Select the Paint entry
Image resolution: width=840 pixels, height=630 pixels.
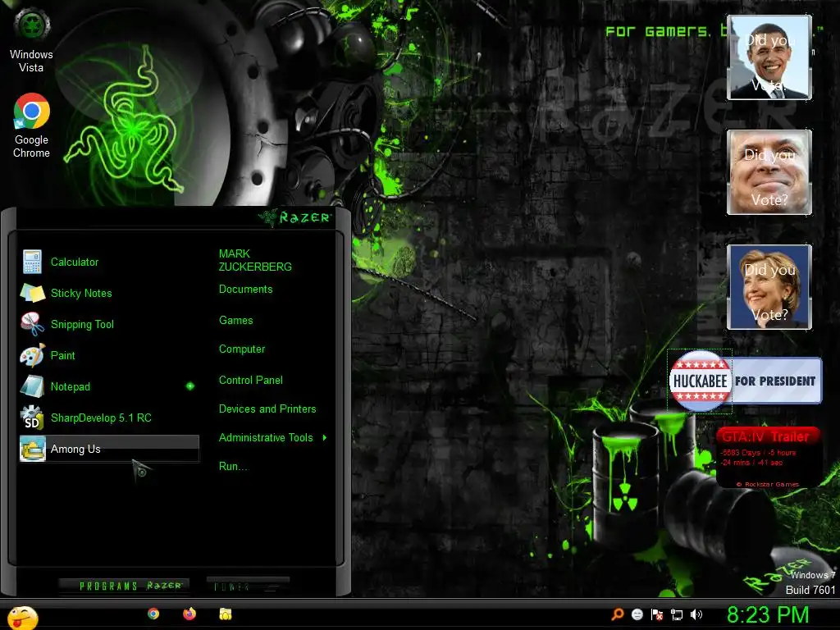(x=109, y=355)
